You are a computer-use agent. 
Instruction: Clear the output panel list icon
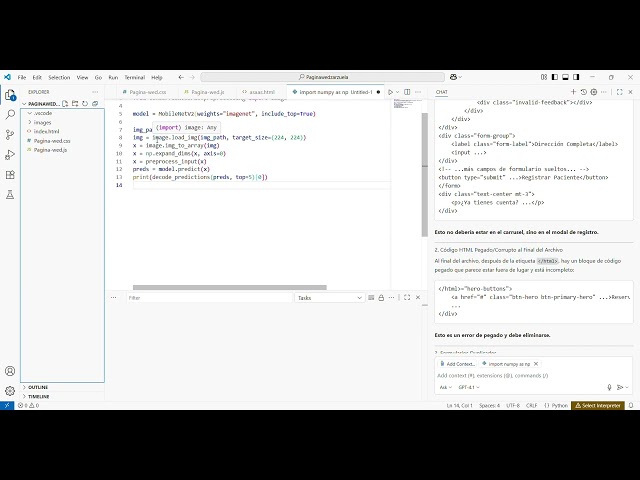coord(371,298)
